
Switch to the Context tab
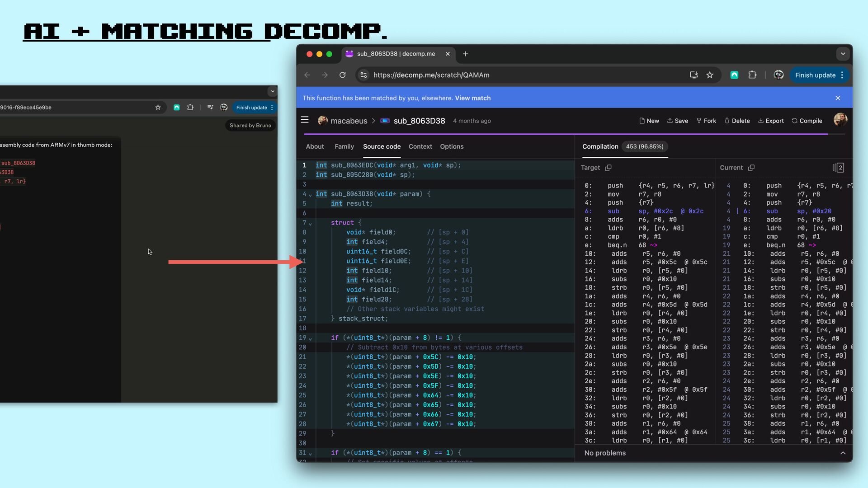pos(420,146)
